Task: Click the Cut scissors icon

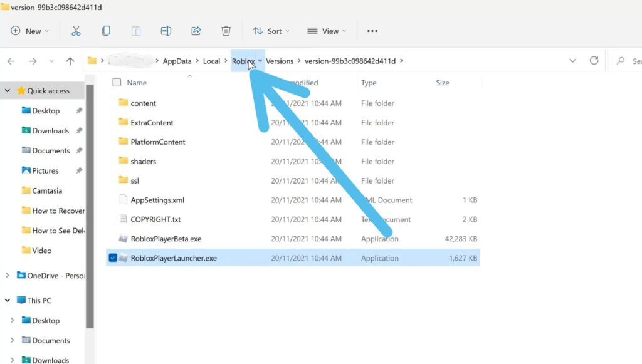Action: 76,31
